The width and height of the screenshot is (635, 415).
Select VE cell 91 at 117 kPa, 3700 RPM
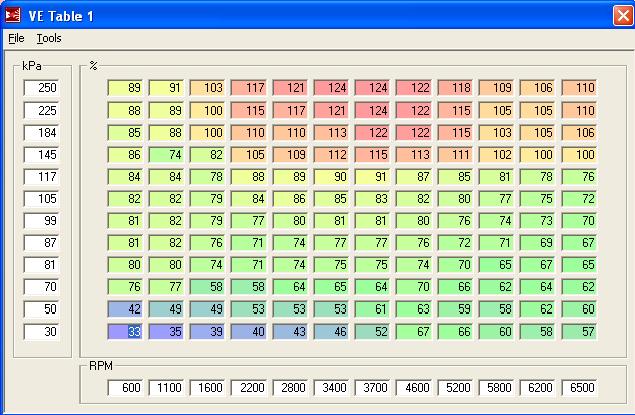tap(373, 177)
